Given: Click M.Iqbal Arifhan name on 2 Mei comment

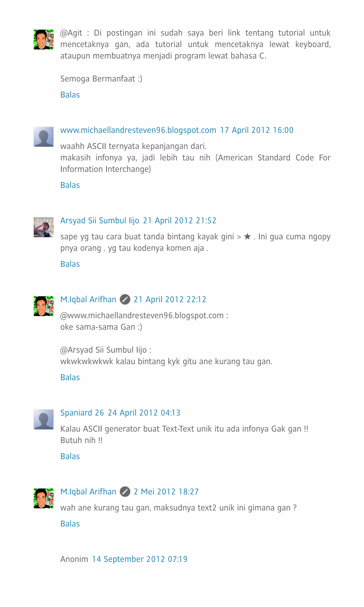Looking at the screenshot, I should (88, 492).
